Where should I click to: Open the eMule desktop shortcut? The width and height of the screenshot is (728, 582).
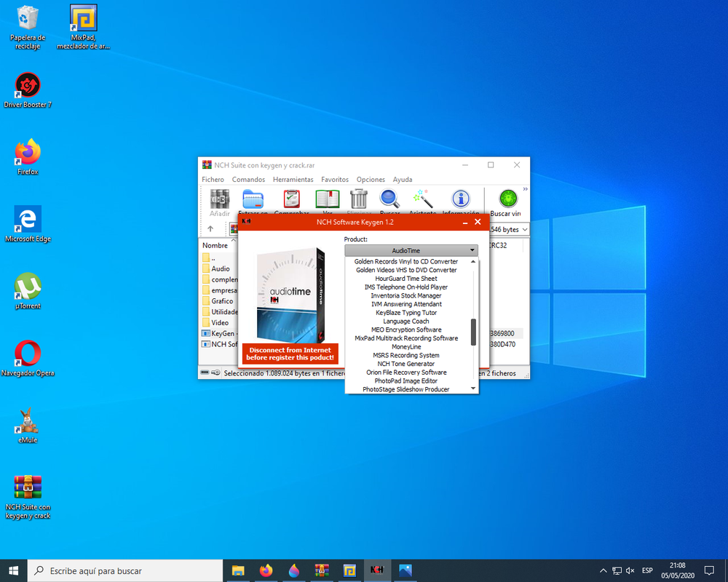point(28,426)
